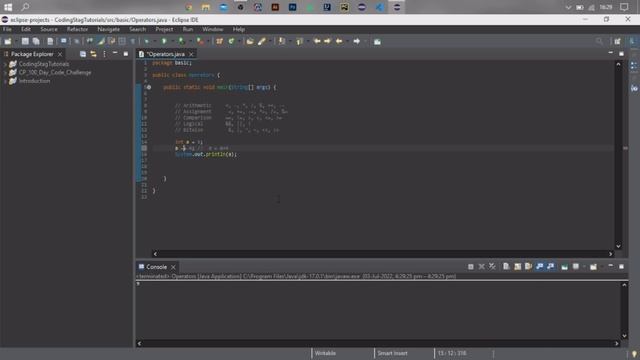This screenshot has width=640, height=360.
Task: Collapse the main method fold marker on line 5
Action: pyautogui.click(x=149, y=87)
